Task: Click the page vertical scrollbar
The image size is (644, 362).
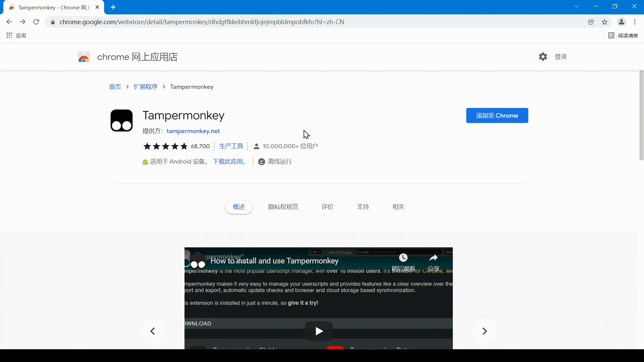Action: coord(641,116)
